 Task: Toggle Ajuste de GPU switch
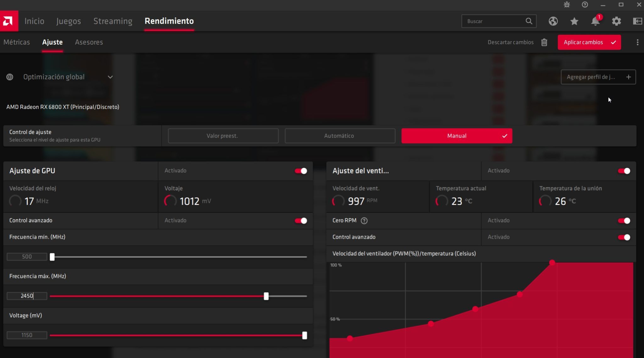coord(301,171)
